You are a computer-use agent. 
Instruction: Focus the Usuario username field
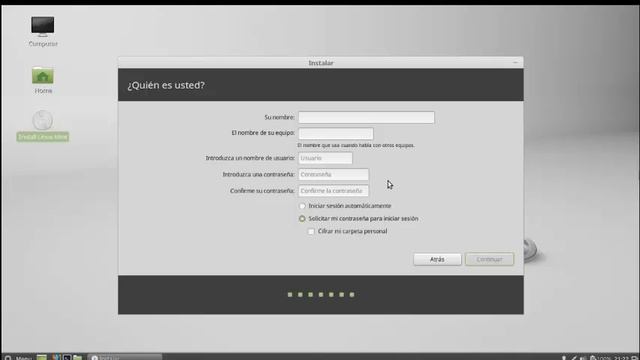click(x=325, y=158)
